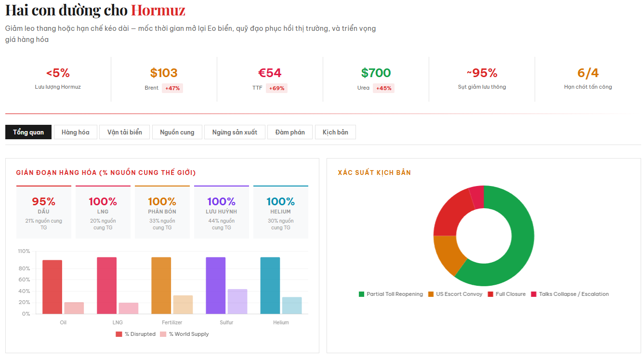Click the Brent +47% change badge
The height and width of the screenshot is (359, 644).
pos(172,88)
